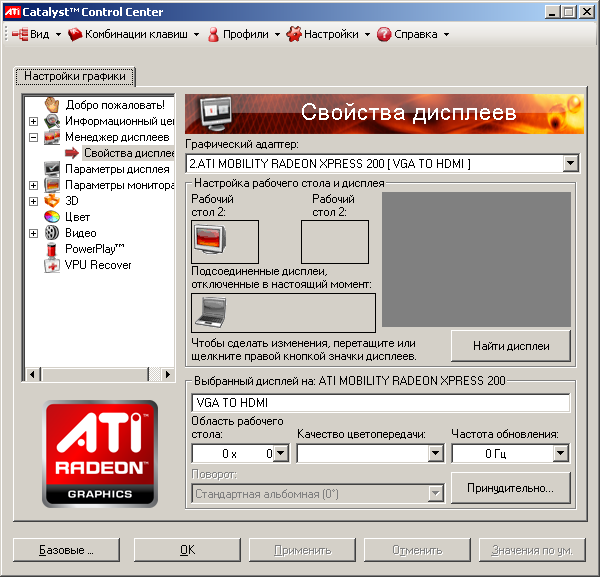Select the disabled laptop display icon
The image size is (600, 577).
[210, 313]
